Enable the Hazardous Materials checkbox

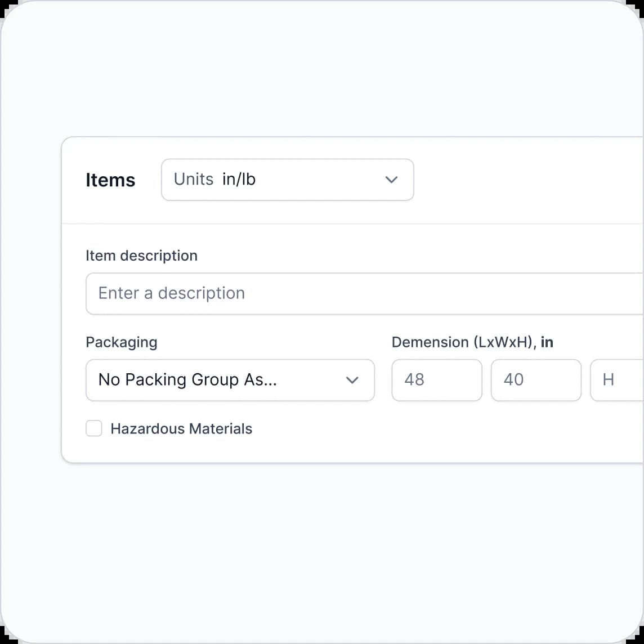tap(93, 428)
